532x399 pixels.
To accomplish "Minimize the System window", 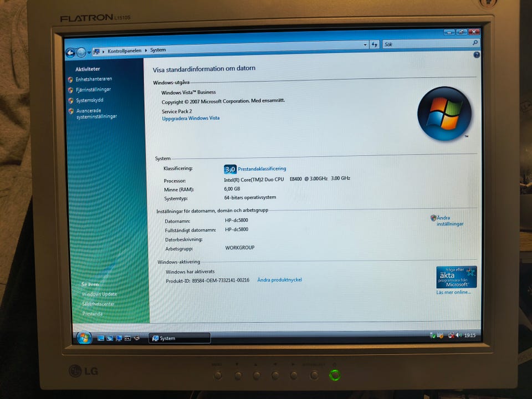I will [x=449, y=33].
